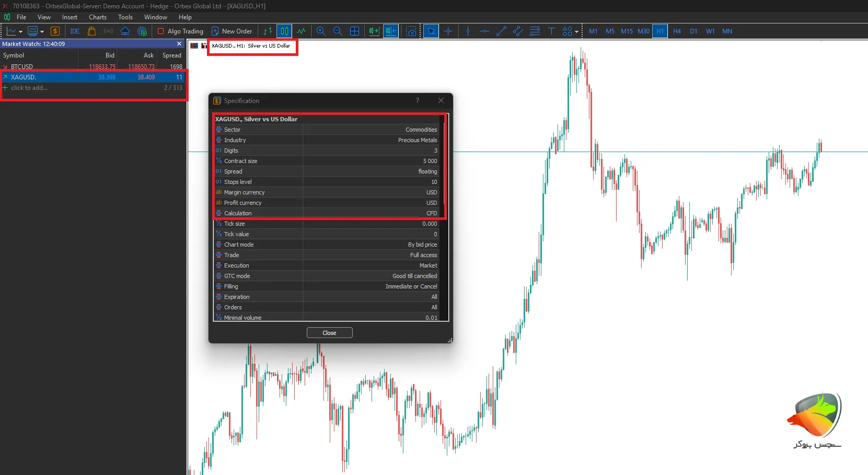Image resolution: width=868 pixels, height=475 pixels.
Task: Expand the shapes objects dropdown arrow
Action: (x=576, y=32)
